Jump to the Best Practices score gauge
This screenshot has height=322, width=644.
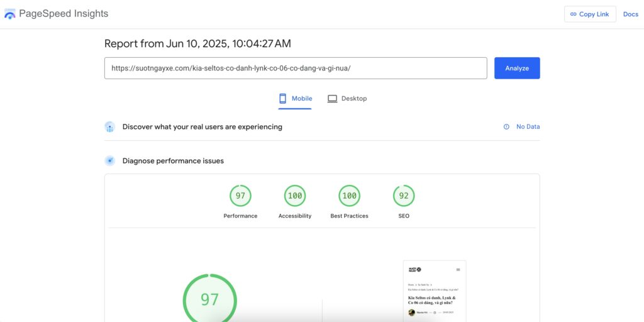(350, 196)
